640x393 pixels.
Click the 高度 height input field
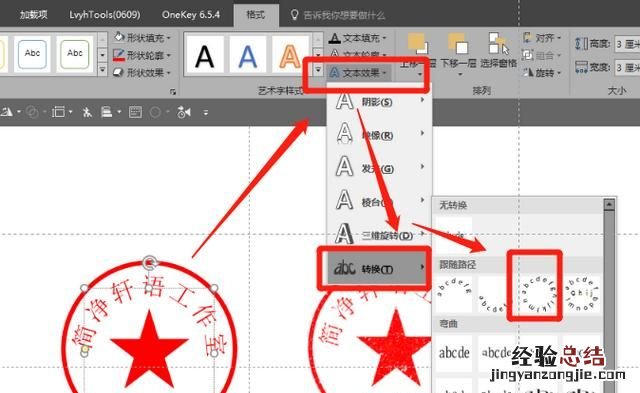(x=627, y=43)
